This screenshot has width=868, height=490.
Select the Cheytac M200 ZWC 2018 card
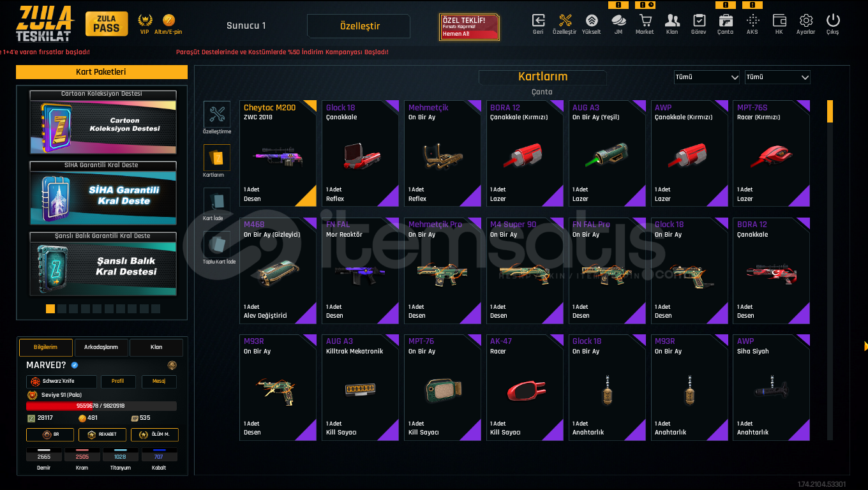tap(278, 153)
